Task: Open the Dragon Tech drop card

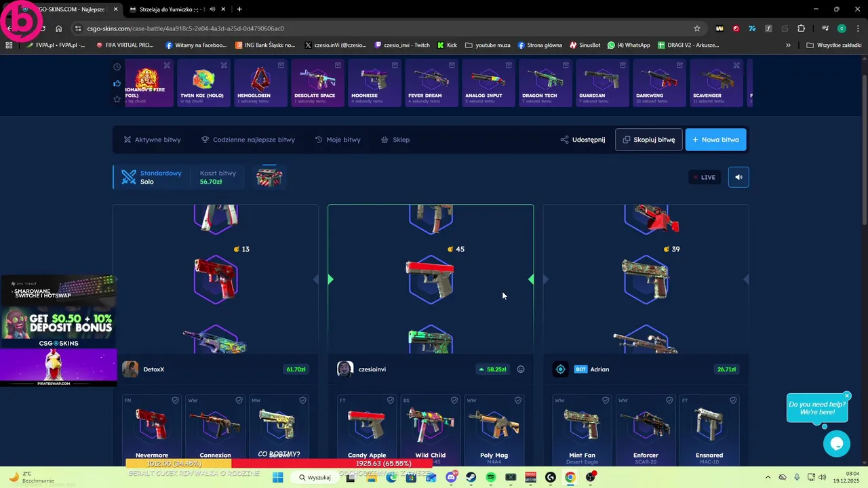Action: click(545, 83)
